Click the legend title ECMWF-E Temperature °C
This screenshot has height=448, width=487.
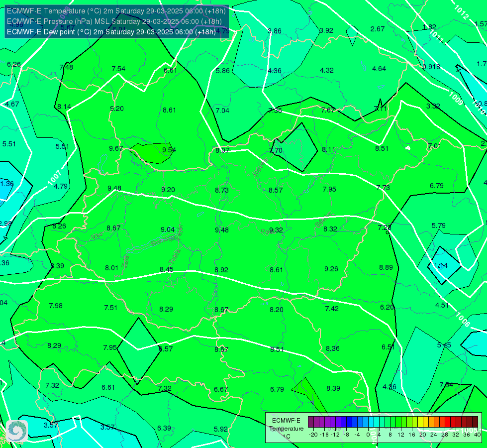coord(286,429)
